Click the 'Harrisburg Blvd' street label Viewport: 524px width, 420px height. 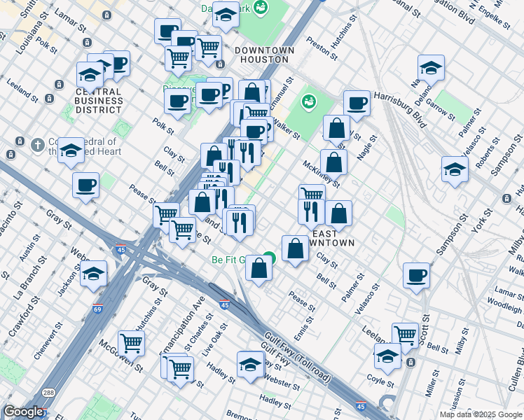click(400, 110)
